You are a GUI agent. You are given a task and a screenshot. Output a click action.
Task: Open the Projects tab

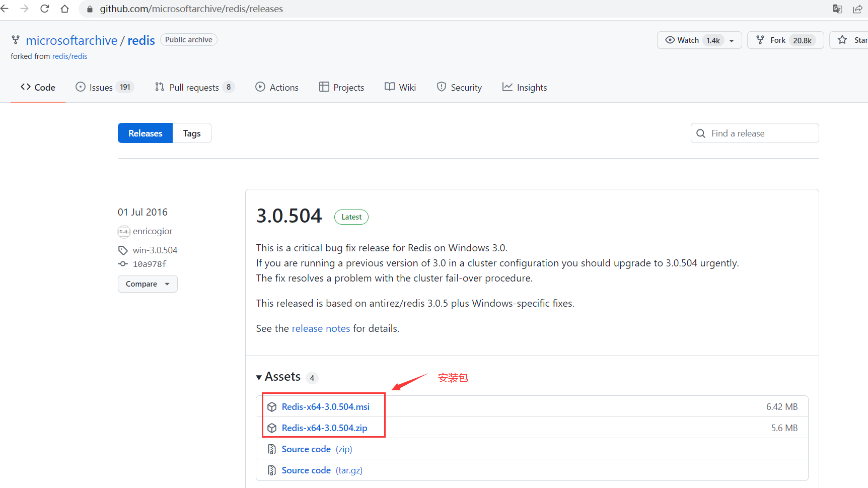(x=341, y=87)
